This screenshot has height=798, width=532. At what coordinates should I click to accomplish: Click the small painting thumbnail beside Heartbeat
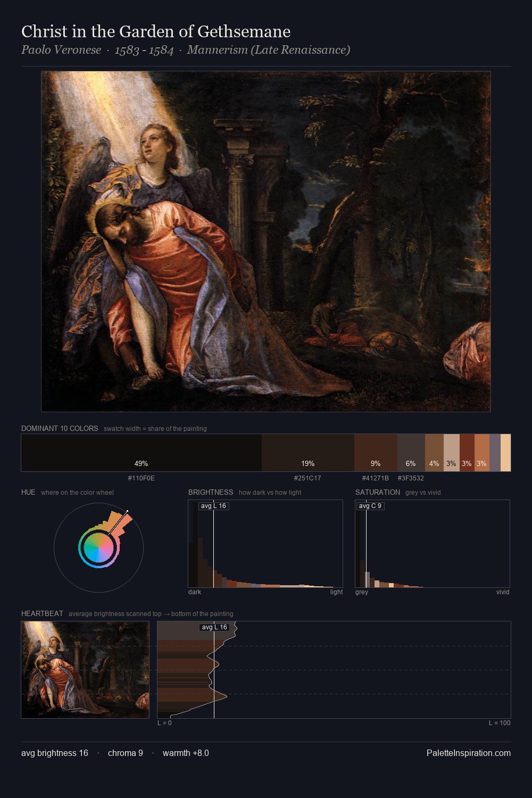point(85,670)
